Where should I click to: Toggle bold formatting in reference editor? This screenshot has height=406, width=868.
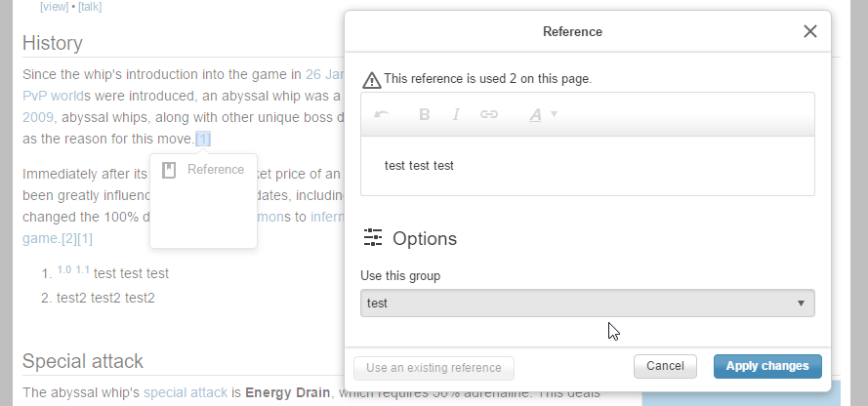click(x=425, y=114)
